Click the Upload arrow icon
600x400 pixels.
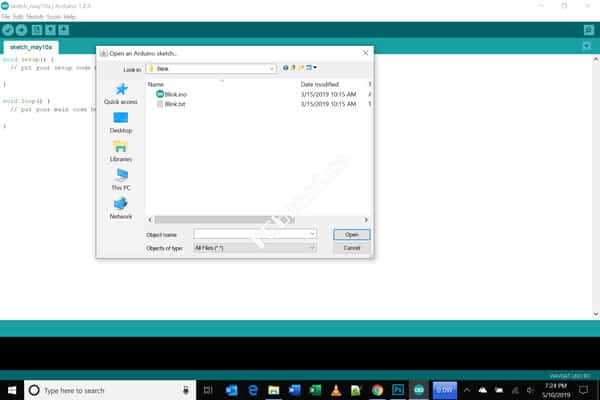21,30
